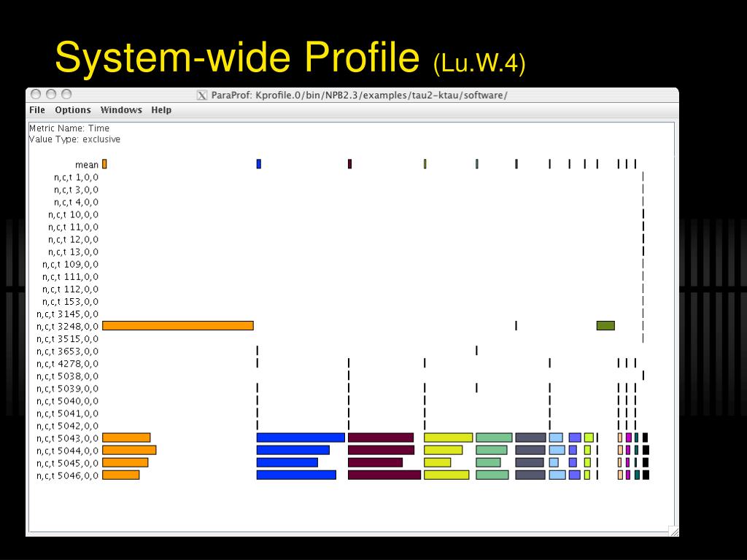The width and height of the screenshot is (747, 560).
Task: Open the File menu
Action: [x=37, y=110]
